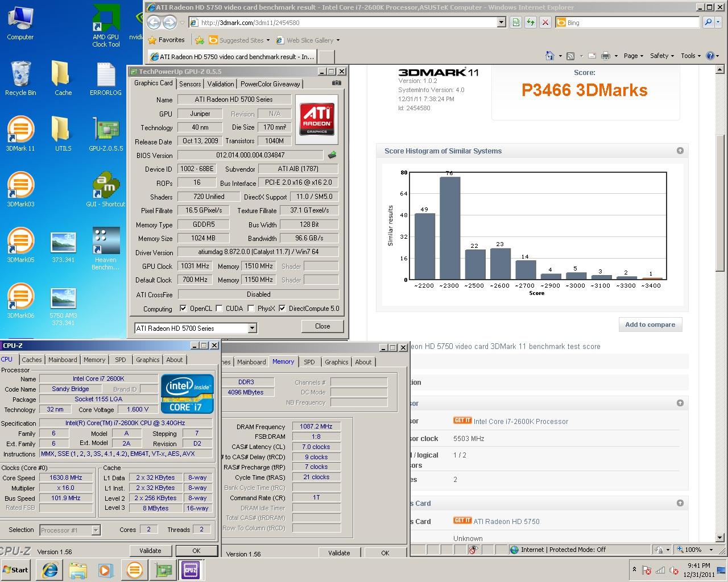Open the Heaven Benchmark desktop shortcut
The width and height of the screenshot is (728, 582).
(106, 248)
